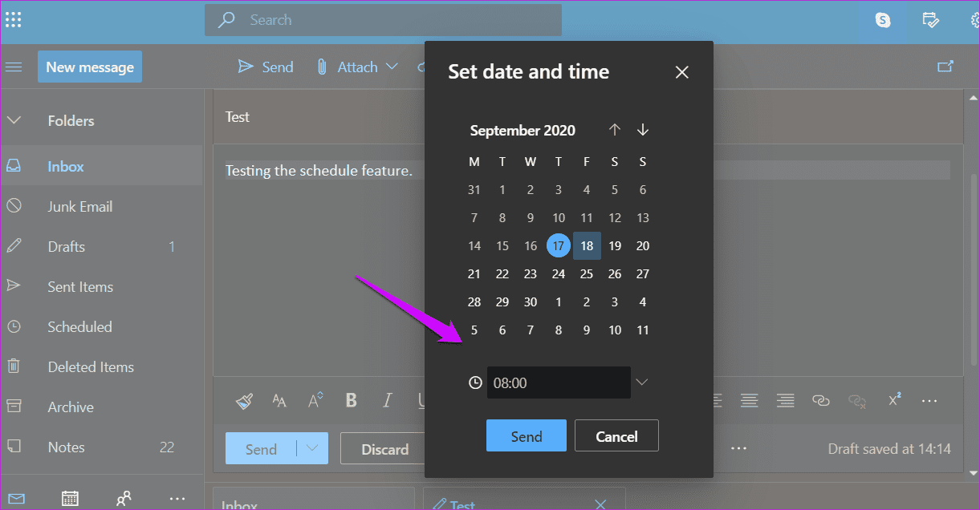This screenshot has width=980, height=510.
Task: Open the Attach dropdown
Action: pyautogui.click(x=392, y=67)
